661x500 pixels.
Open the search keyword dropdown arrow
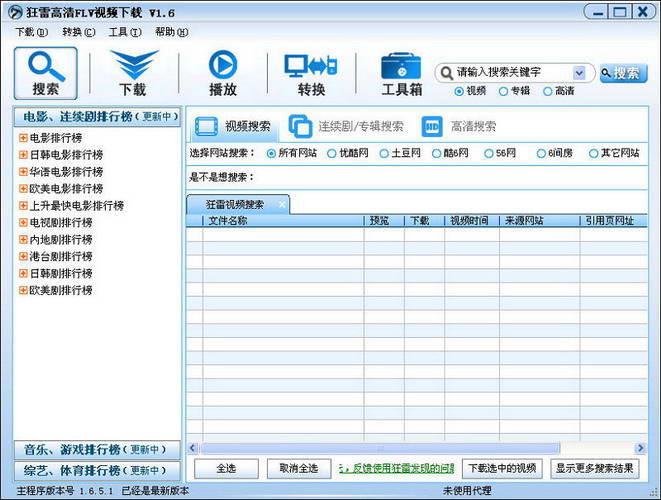coord(579,73)
